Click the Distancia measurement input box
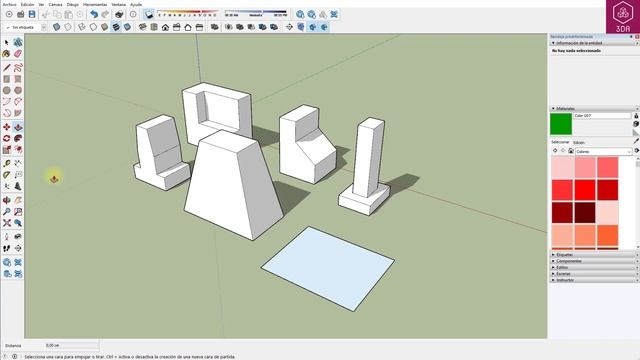The width and height of the screenshot is (640, 360). 71,346
